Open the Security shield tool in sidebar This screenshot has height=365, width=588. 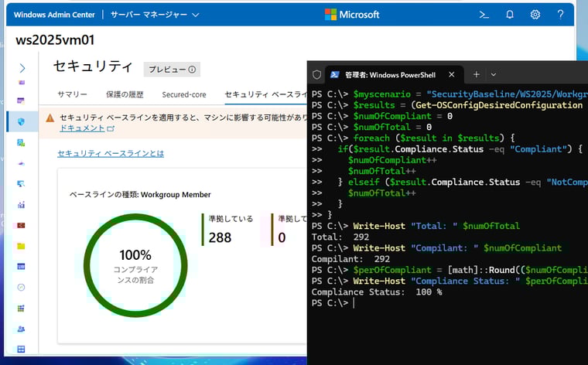point(22,121)
